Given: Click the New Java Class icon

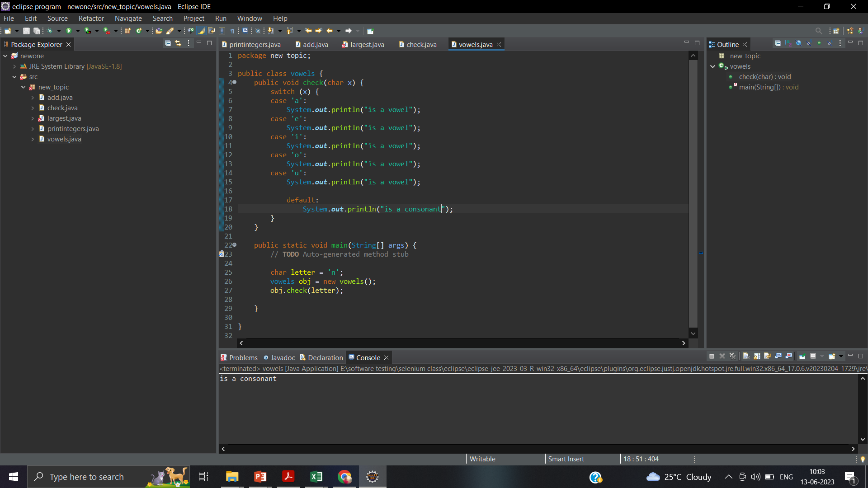Looking at the screenshot, I should tap(139, 31).
